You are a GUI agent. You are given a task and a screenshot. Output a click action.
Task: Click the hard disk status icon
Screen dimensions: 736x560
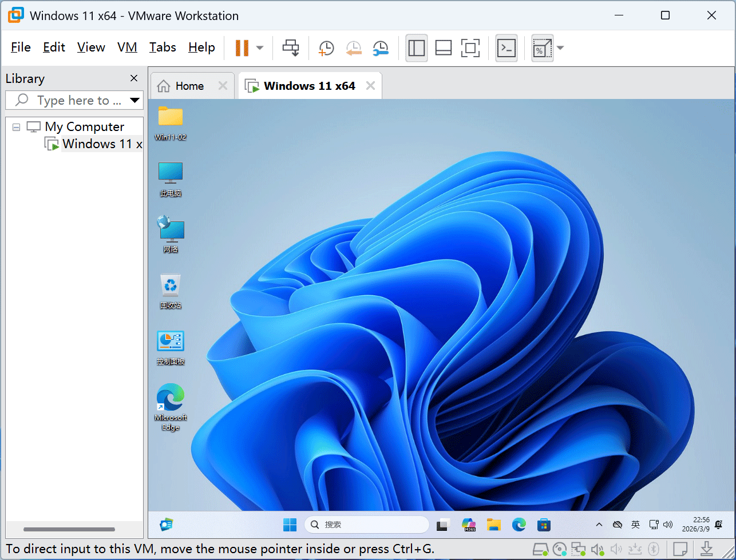[540, 550]
